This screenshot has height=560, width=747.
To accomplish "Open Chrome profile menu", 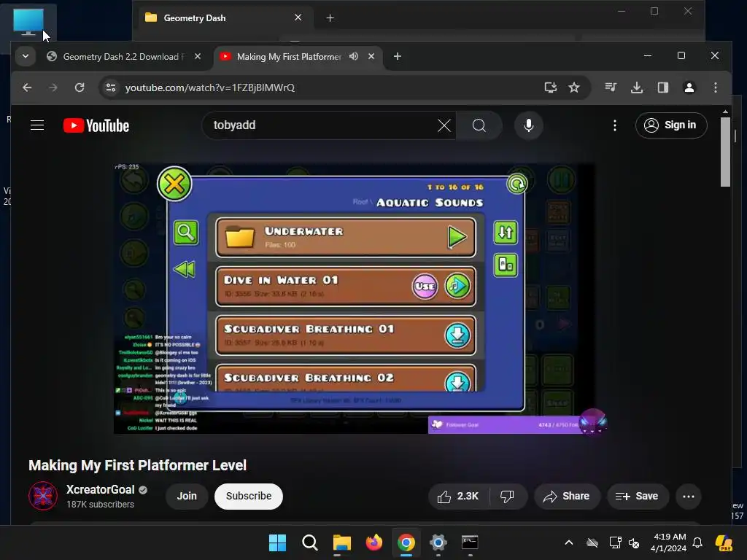I will click(689, 87).
